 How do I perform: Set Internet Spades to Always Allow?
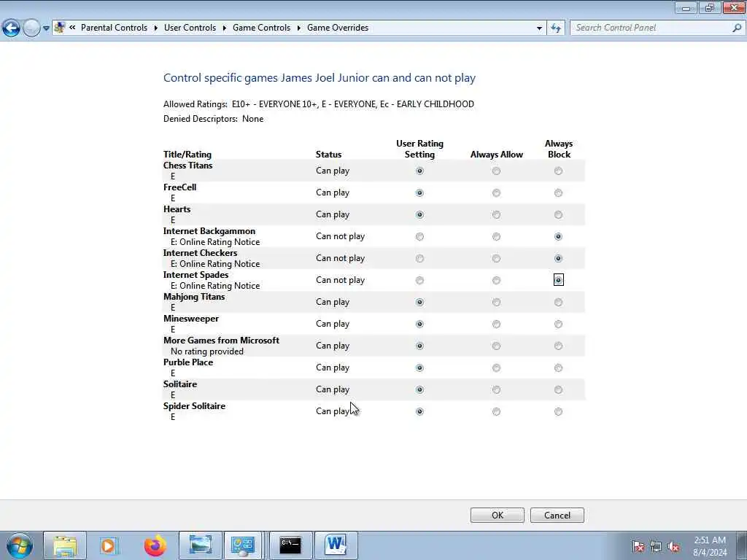(496, 281)
